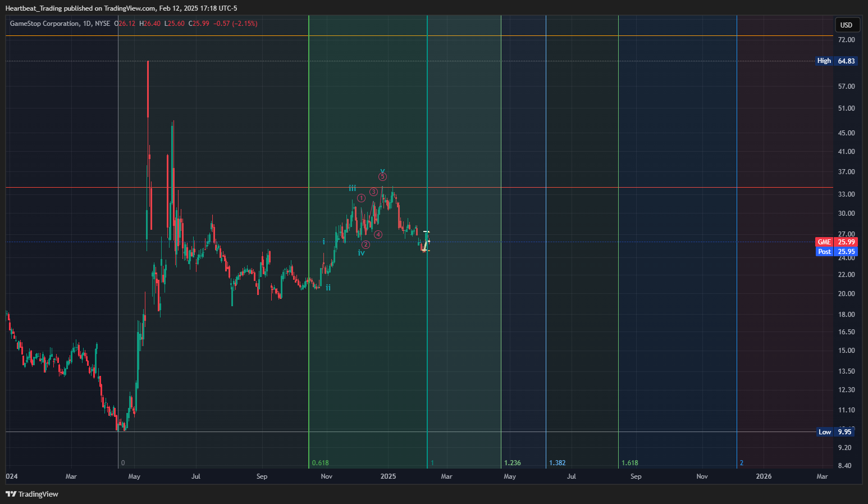Click the open value O26.12
Screen dimensions: 868x504
pyautogui.click(x=125, y=24)
